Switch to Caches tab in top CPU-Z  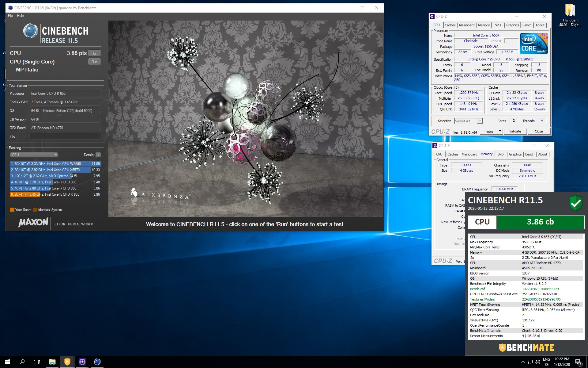tap(450, 25)
